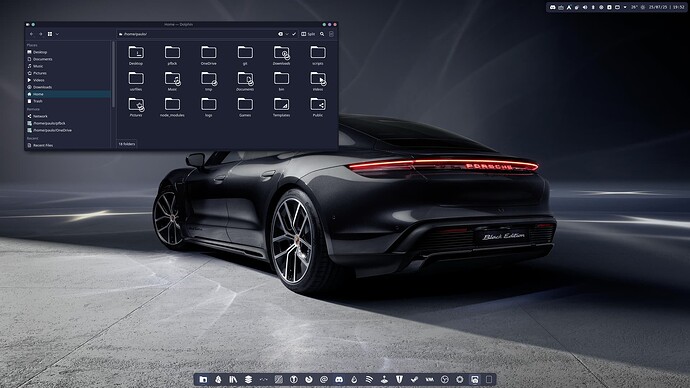Click Places panel scrollbar
The image size is (690, 388).
click(113, 75)
